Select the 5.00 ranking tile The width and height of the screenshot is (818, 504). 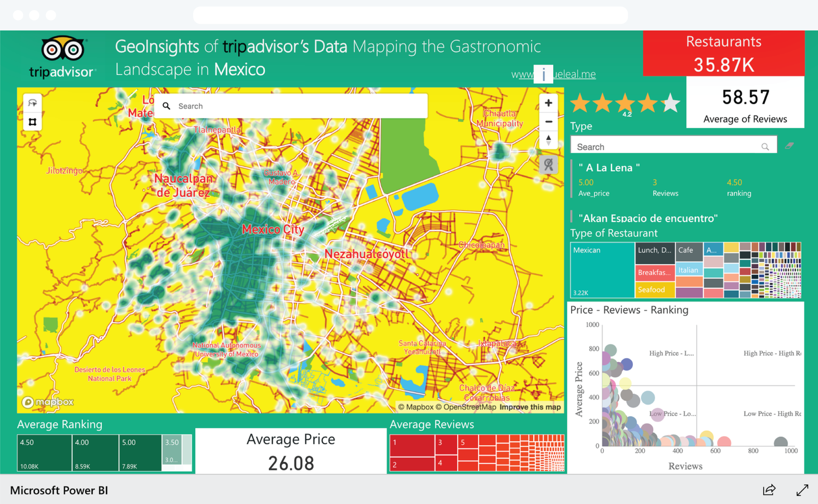coord(141,453)
